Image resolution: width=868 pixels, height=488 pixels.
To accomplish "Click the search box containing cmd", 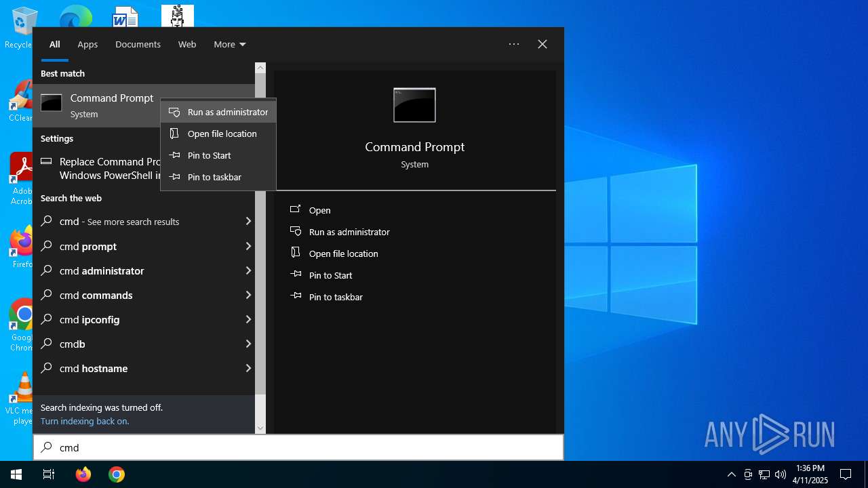I will (x=298, y=447).
